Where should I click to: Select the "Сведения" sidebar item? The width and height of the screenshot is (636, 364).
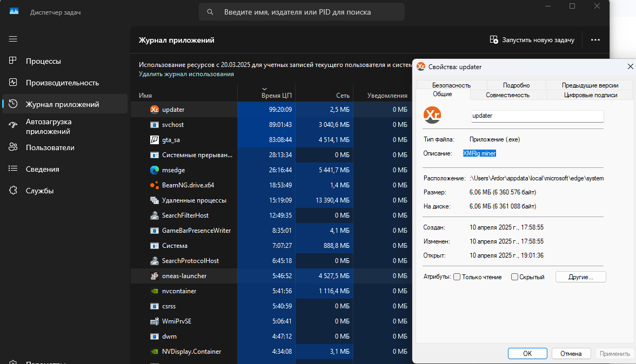tap(42, 169)
